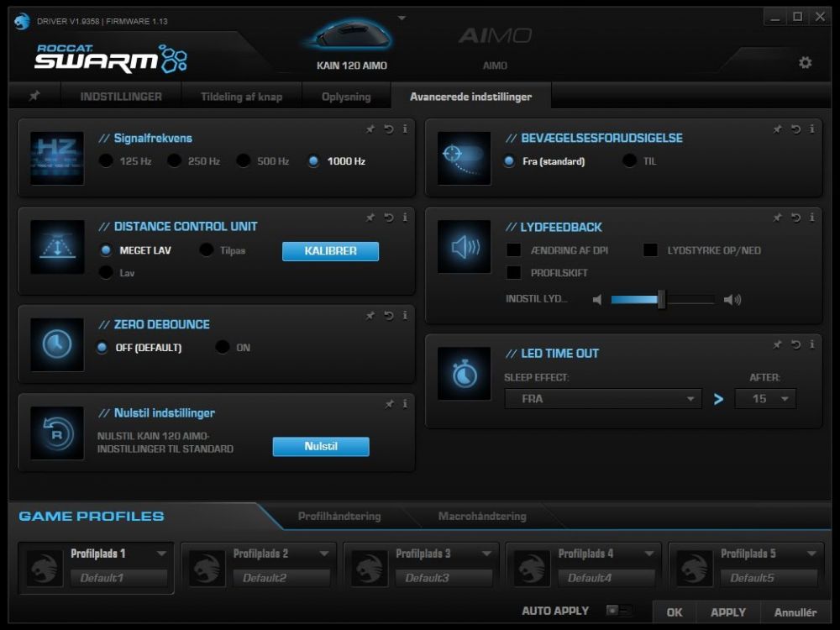Image resolution: width=840 pixels, height=630 pixels.
Task: Confirm with the OK button
Action: tap(675, 612)
